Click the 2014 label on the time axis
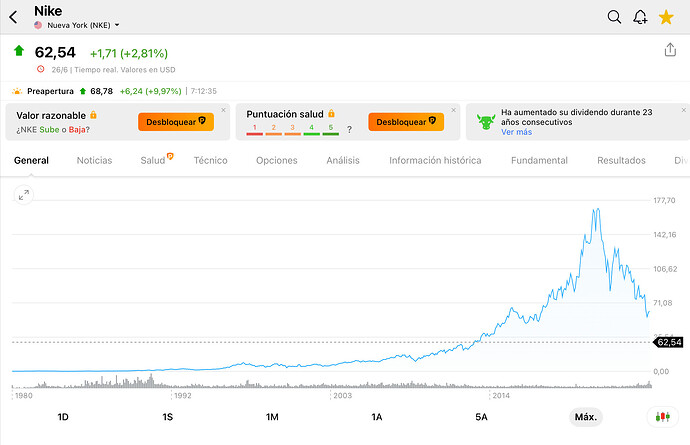Image resolution: width=690 pixels, height=445 pixels. (501, 395)
